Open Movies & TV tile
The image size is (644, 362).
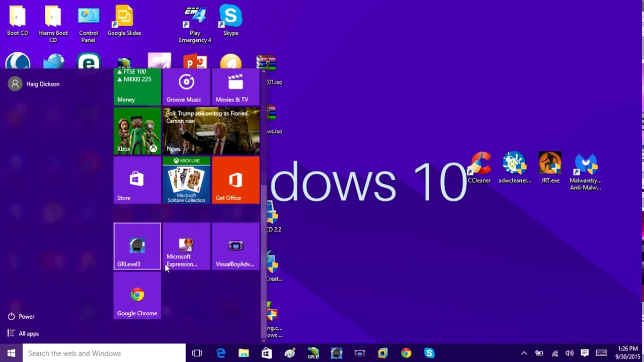pyautogui.click(x=235, y=87)
